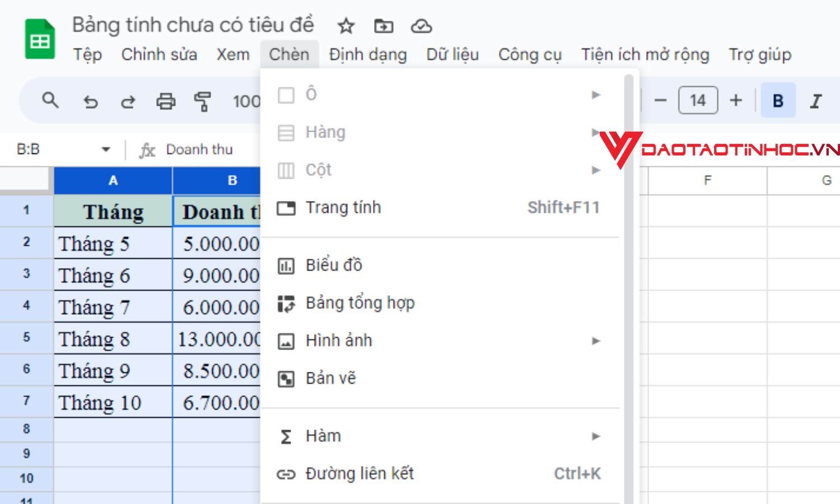840x504 pixels.
Task: Check cloud save status icon
Action: tap(421, 26)
